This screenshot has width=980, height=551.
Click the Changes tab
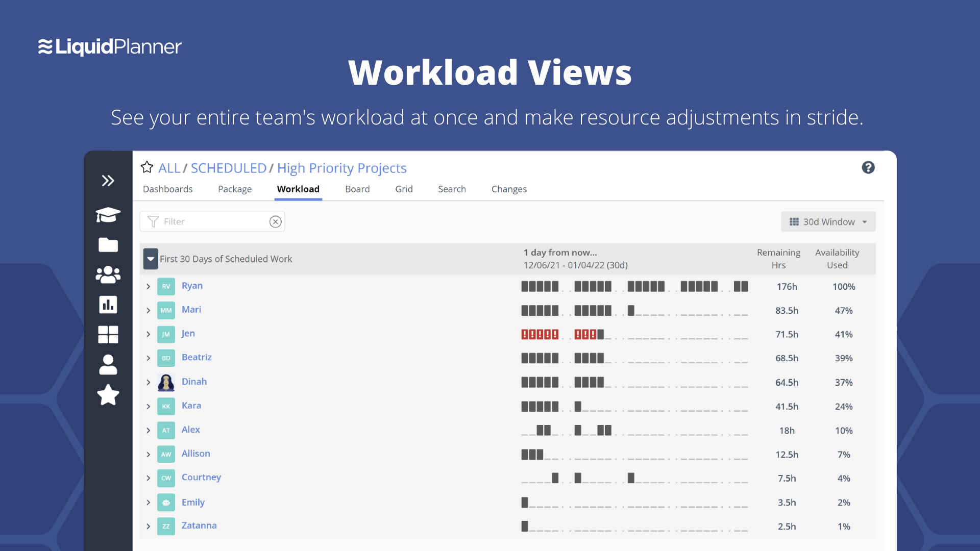click(508, 188)
